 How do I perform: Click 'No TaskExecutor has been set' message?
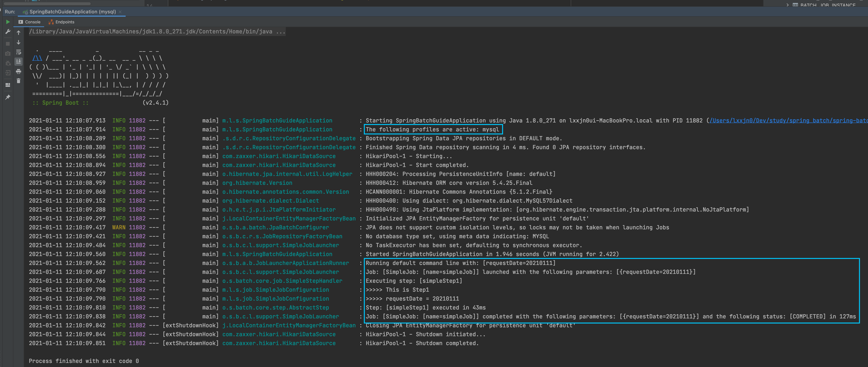pos(474,246)
